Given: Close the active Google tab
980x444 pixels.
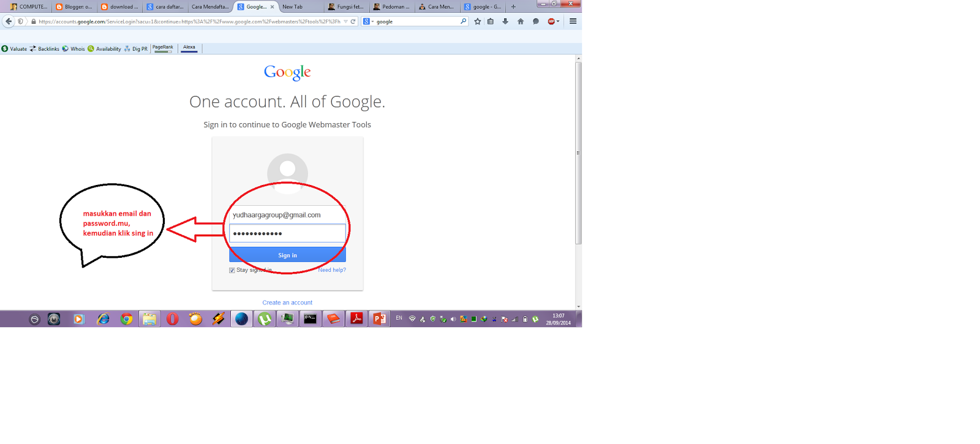Looking at the screenshot, I should pos(273,7).
